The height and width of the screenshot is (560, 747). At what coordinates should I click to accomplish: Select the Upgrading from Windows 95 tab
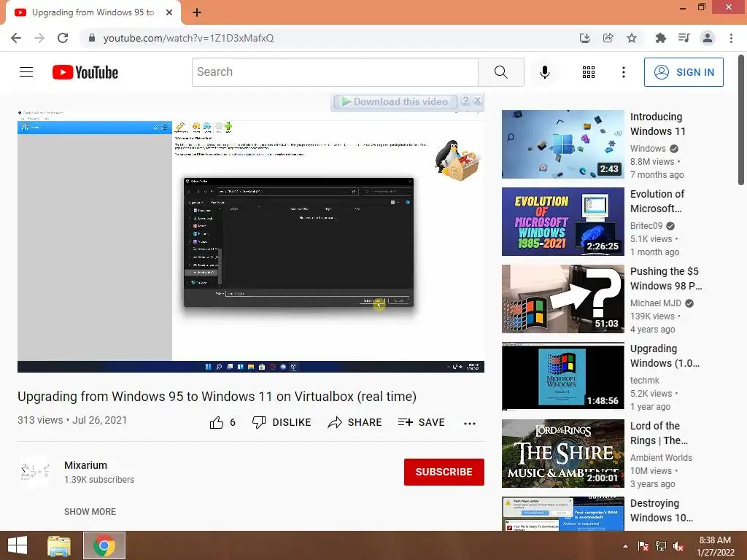click(93, 12)
